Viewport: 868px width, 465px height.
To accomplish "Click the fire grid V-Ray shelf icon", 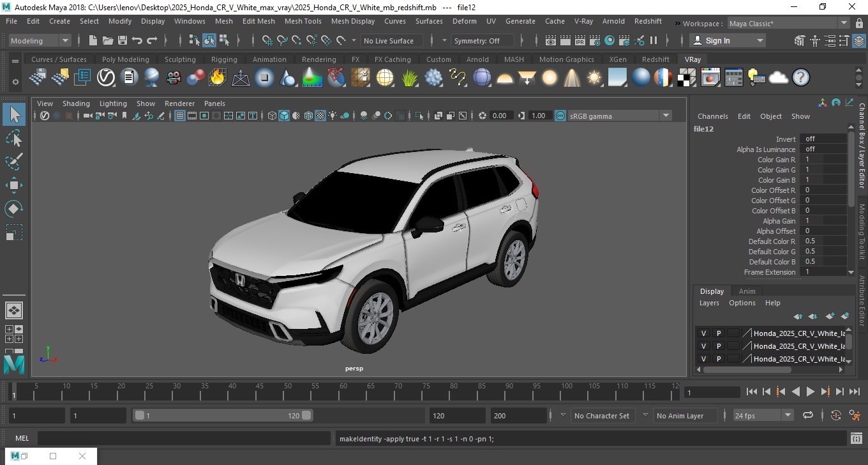I will pos(218,78).
